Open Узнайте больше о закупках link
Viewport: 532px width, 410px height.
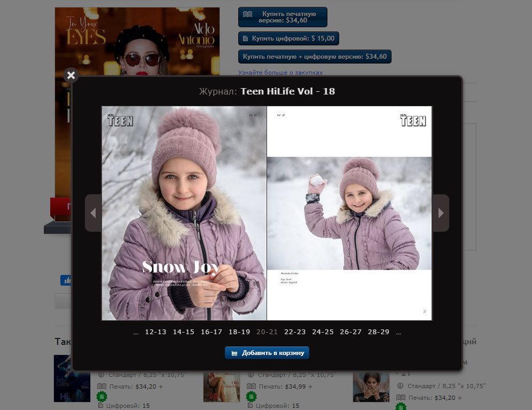(x=280, y=73)
